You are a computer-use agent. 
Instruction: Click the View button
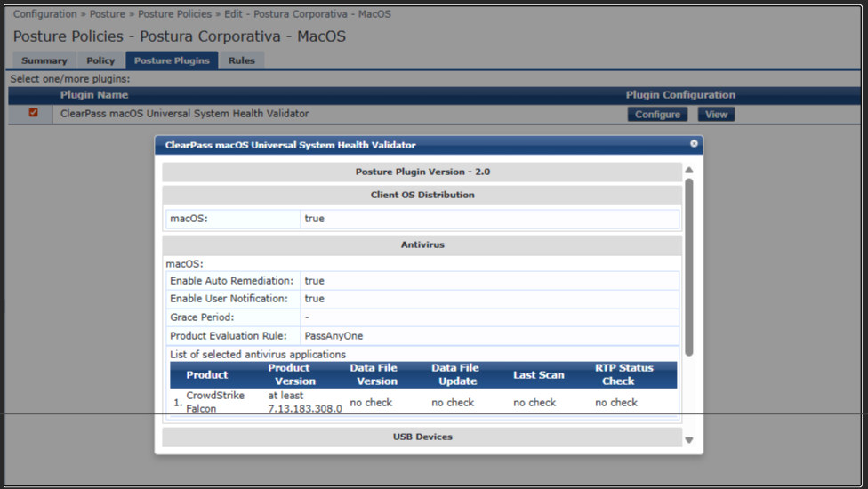click(x=716, y=115)
